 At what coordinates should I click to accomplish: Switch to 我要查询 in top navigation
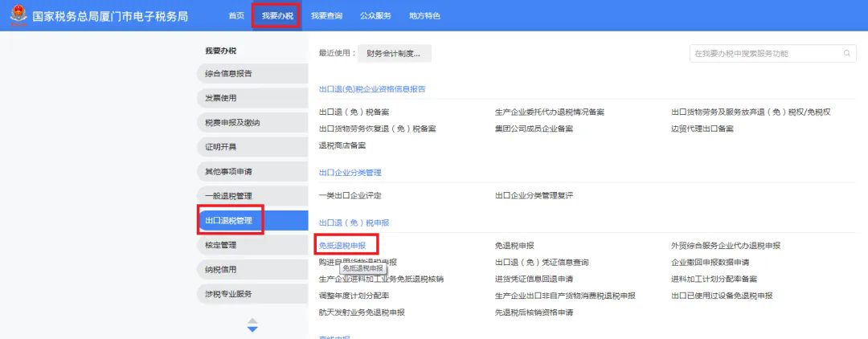tap(326, 15)
